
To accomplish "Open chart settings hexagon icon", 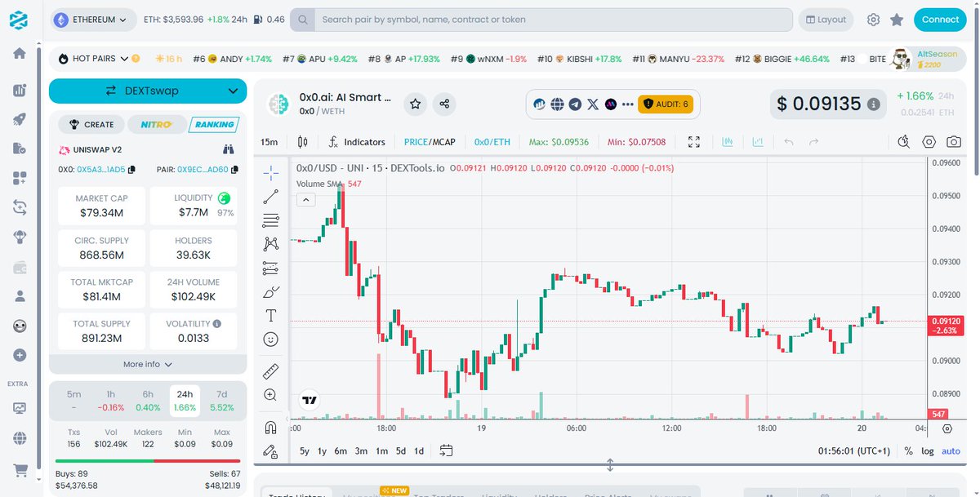I will [x=929, y=142].
